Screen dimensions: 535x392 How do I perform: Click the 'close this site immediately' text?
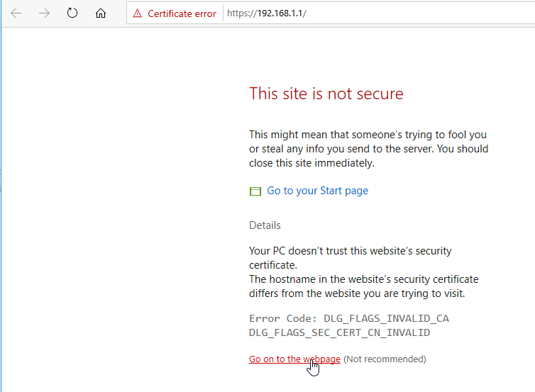tap(312, 163)
